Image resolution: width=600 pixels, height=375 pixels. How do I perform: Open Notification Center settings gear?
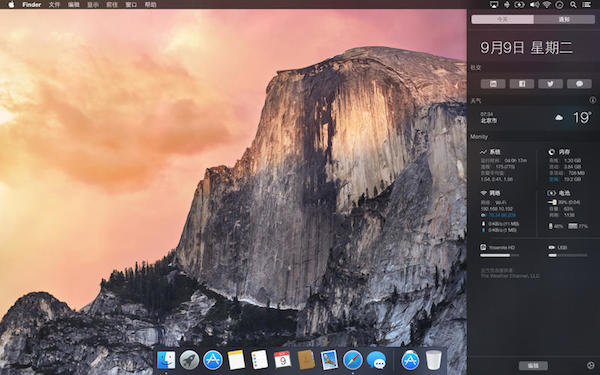[x=591, y=365]
